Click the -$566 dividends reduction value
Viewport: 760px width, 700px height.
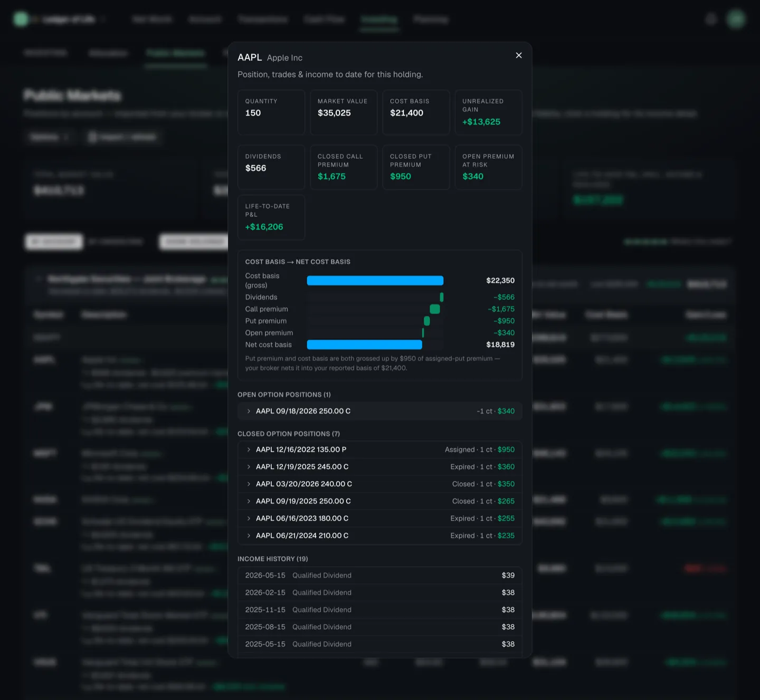coord(504,297)
